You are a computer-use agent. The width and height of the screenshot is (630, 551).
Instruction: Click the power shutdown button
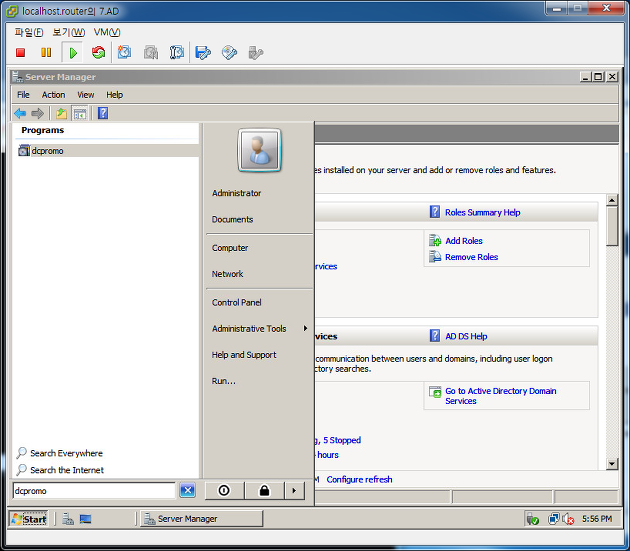tap(224, 490)
